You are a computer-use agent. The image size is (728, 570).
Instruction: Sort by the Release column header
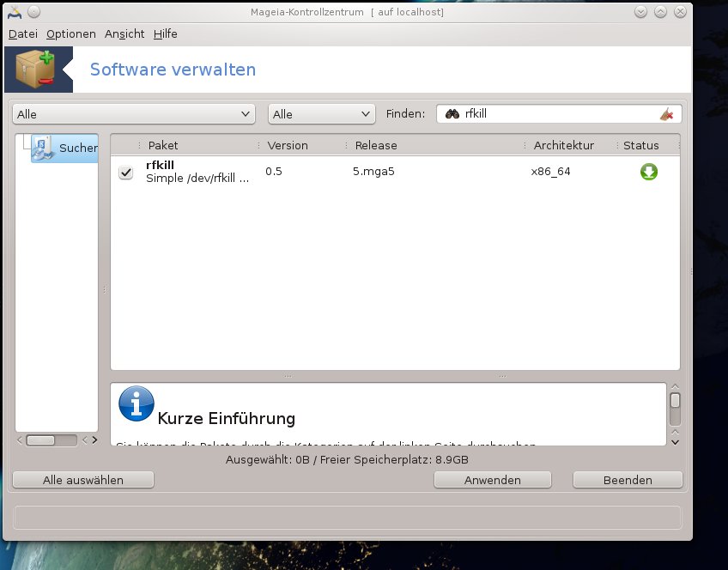pyautogui.click(x=434, y=145)
